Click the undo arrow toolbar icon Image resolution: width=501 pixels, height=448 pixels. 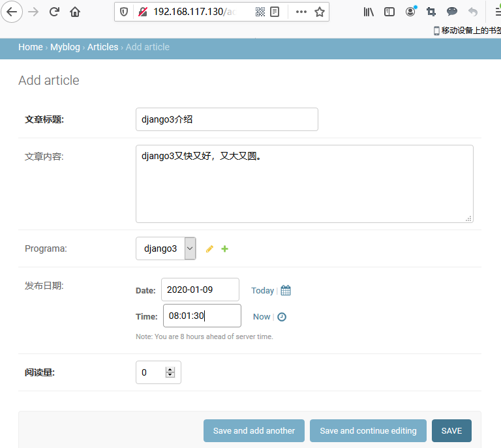click(x=473, y=12)
